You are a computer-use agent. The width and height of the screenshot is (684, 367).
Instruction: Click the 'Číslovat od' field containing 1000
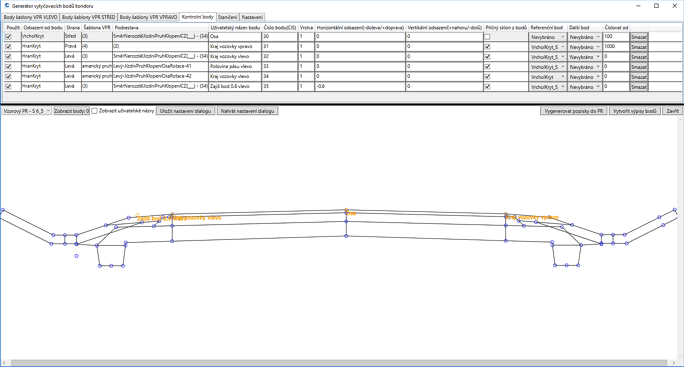(x=616, y=47)
